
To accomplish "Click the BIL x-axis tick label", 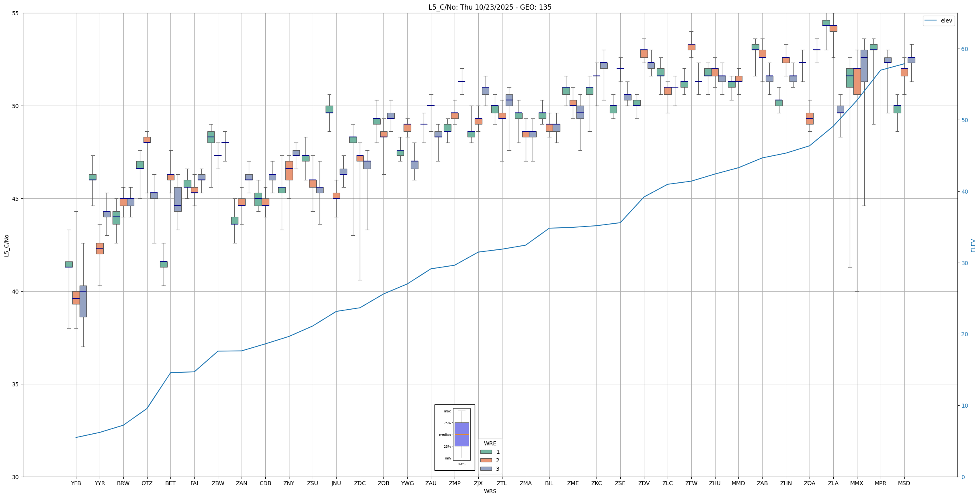I will click(549, 483).
